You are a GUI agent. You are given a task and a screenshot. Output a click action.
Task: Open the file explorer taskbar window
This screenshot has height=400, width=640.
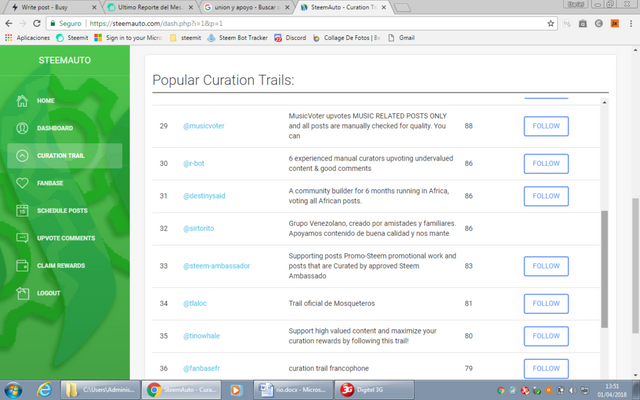[100, 390]
